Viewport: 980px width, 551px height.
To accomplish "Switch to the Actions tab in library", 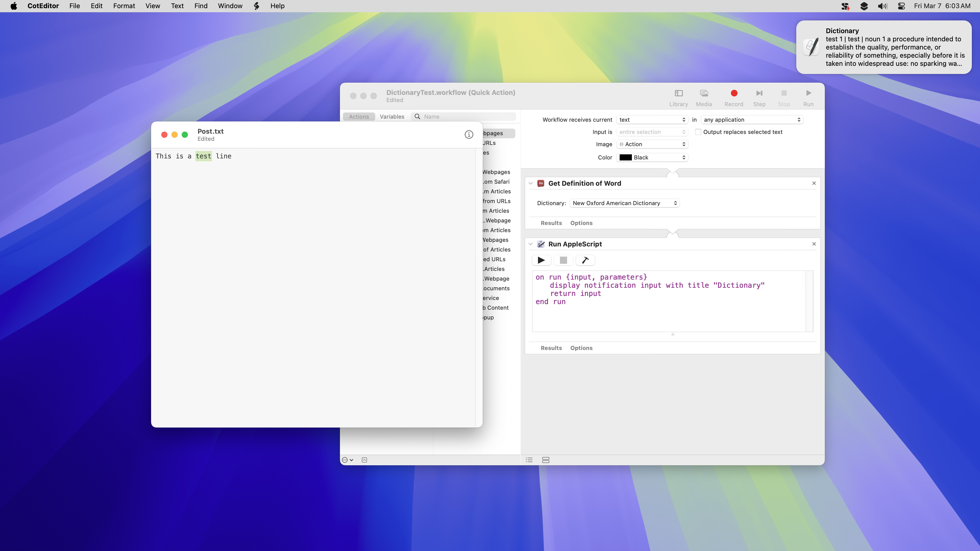I will pyautogui.click(x=359, y=117).
